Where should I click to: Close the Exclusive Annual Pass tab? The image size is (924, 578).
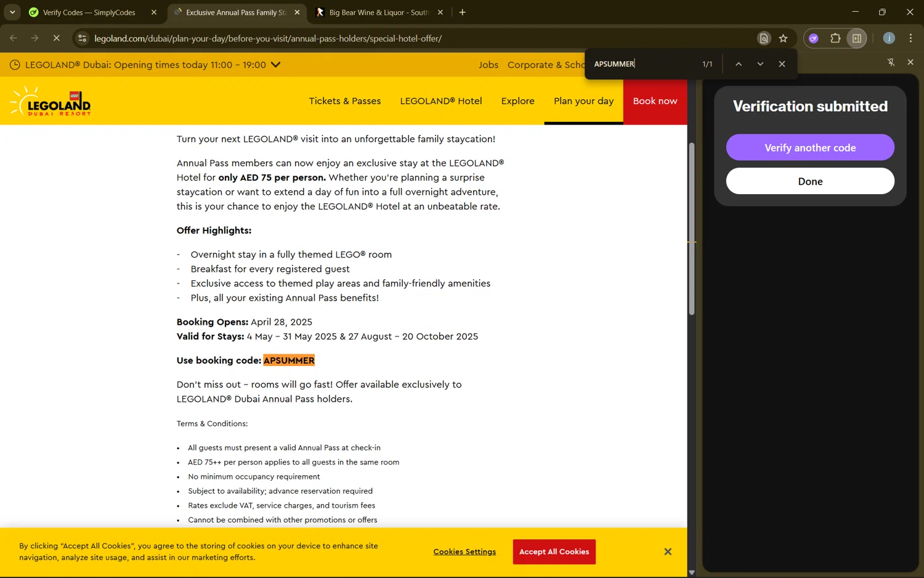pyautogui.click(x=298, y=12)
